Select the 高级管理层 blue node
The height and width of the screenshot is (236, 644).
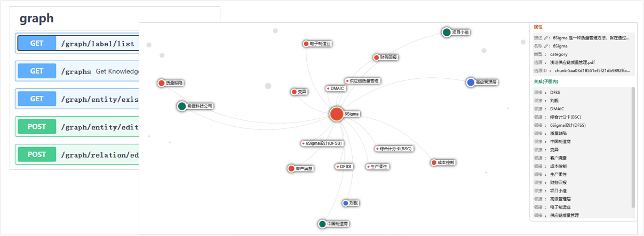pos(470,82)
